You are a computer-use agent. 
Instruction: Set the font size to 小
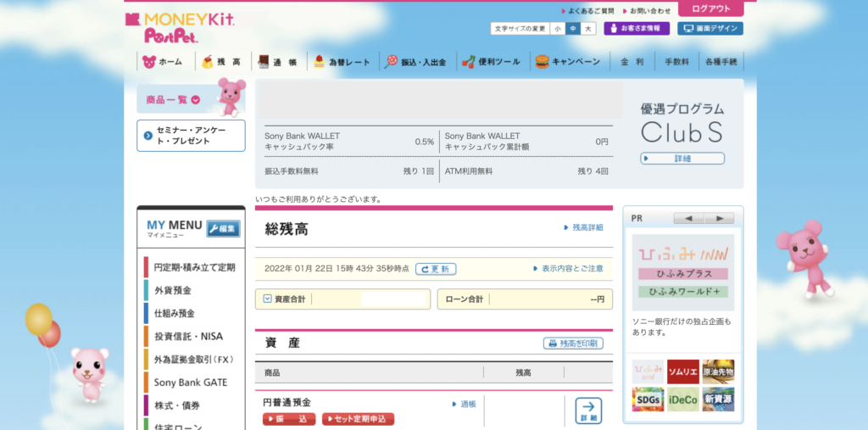[x=558, y=28]
